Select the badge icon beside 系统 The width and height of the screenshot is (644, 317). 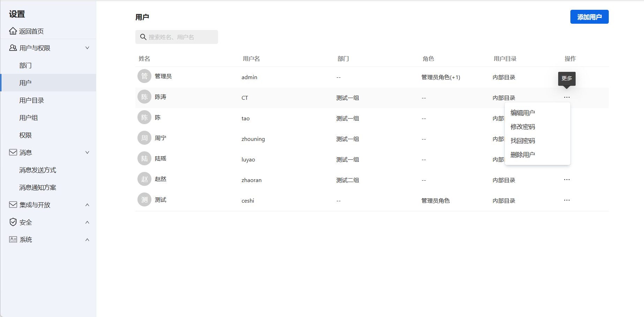click(13, 240)
